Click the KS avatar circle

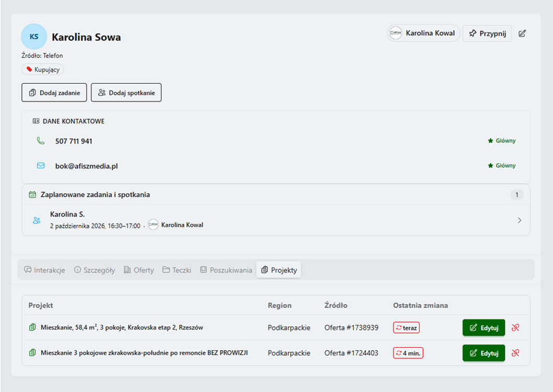tap(34, 37)
